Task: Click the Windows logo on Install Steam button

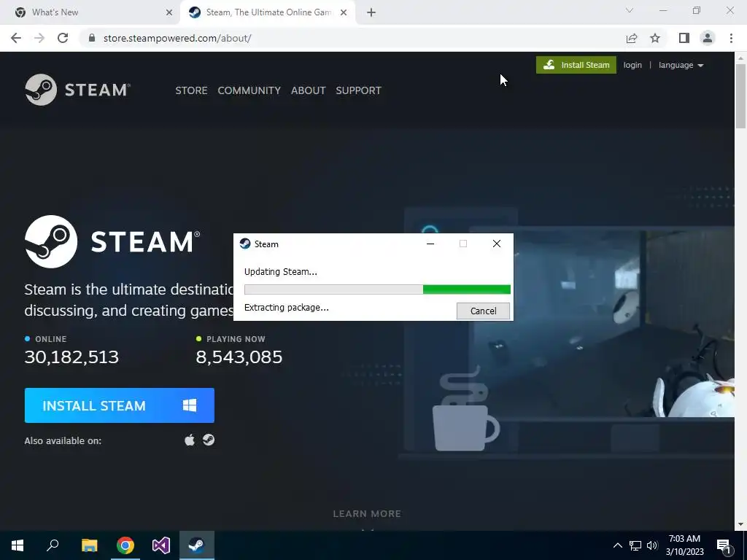Action: pos(190,405)
